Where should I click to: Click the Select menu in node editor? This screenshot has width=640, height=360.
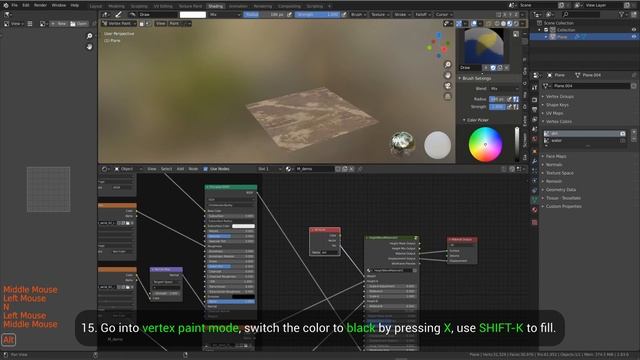(x=166, y=169)
